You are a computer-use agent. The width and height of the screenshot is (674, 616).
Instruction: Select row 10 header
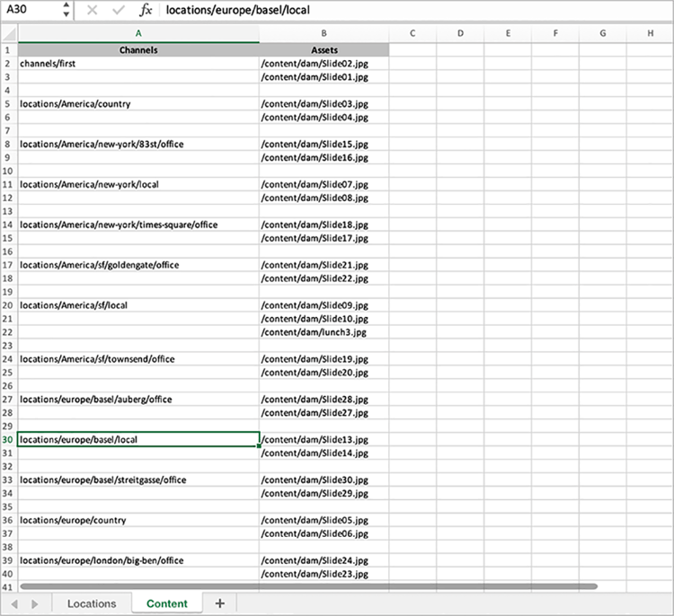[8, 171]
